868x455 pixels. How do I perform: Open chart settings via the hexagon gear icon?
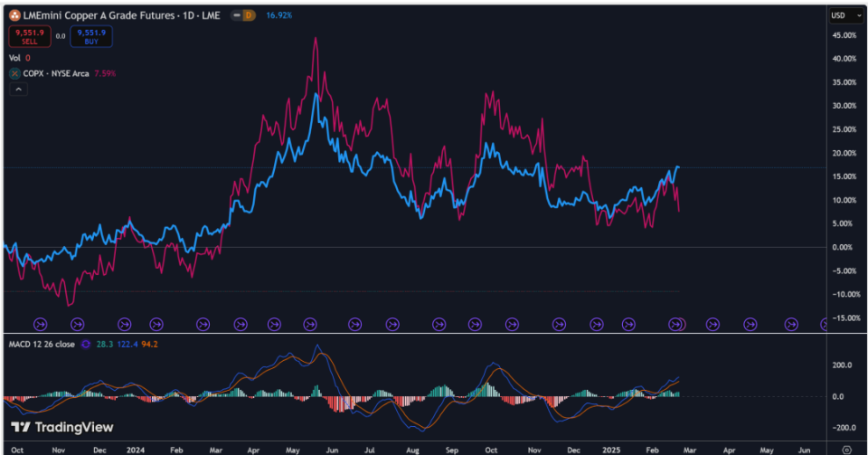846,450
